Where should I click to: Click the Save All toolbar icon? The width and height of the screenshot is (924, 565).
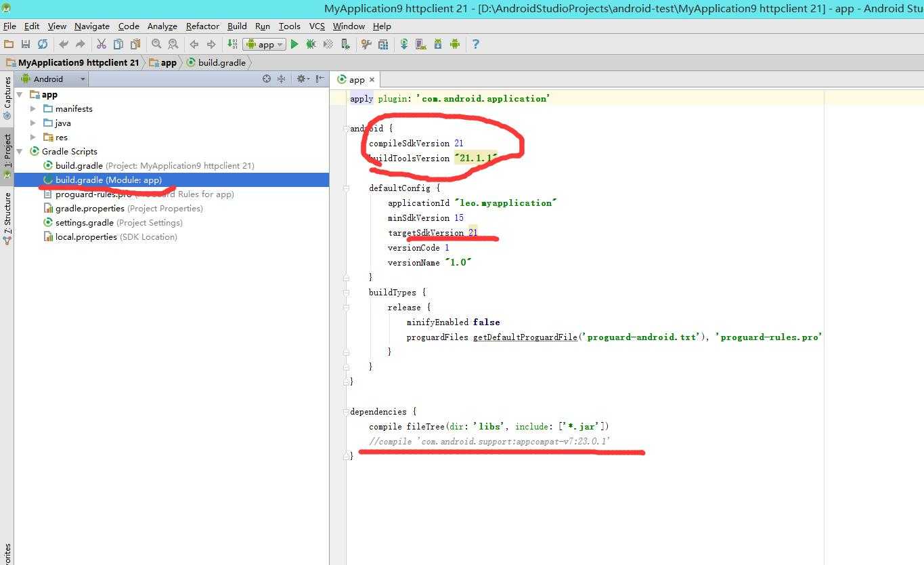tap(26, 44)
